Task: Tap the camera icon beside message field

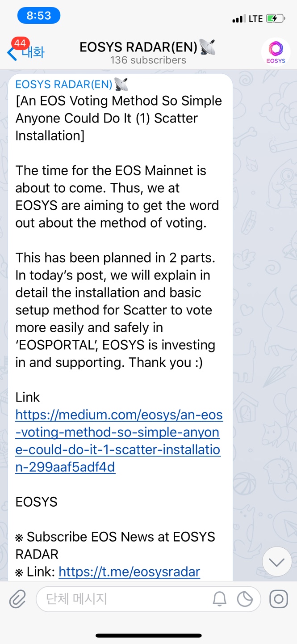Action: 278,599
